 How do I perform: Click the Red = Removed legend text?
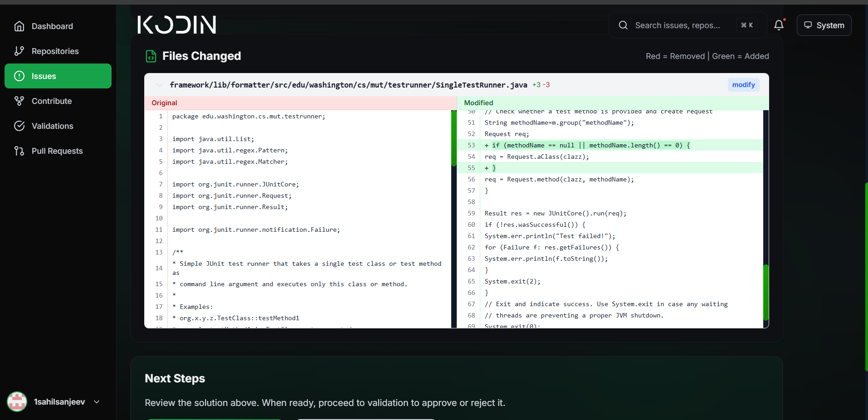point(675,56)
